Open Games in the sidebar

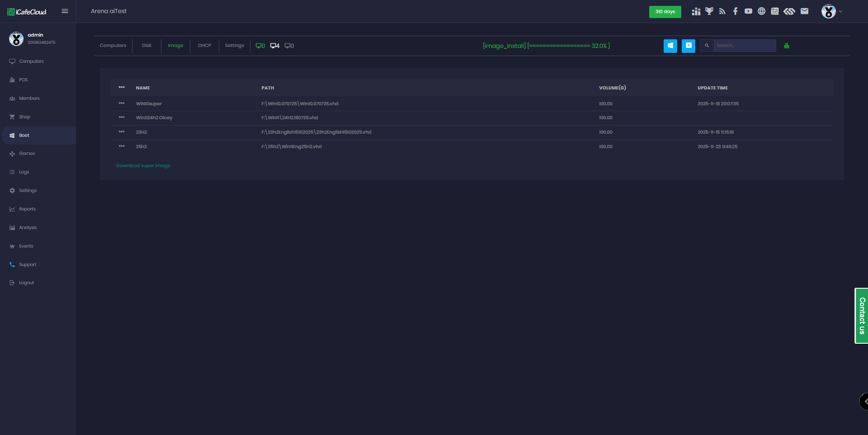coord(27,154)
